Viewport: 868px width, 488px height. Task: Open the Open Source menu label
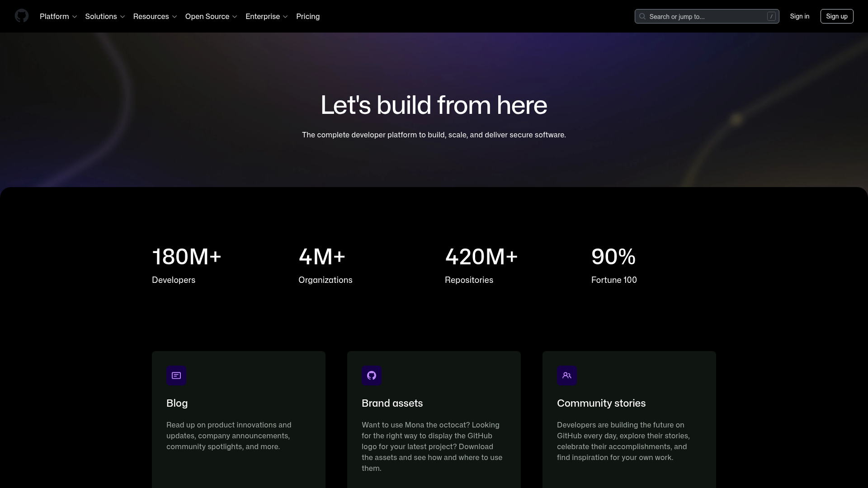207,16
